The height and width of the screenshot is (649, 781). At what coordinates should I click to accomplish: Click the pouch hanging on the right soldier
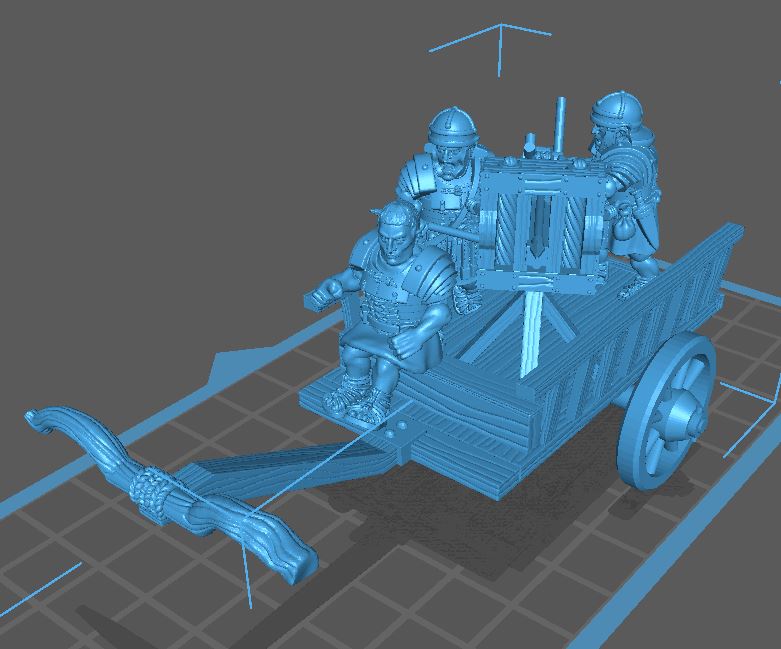(622, 231)
